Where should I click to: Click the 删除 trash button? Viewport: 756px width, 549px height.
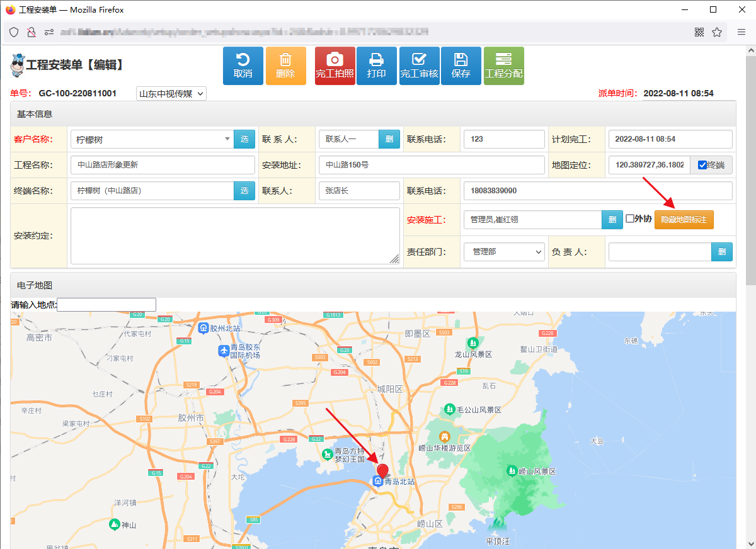[285, 65]
